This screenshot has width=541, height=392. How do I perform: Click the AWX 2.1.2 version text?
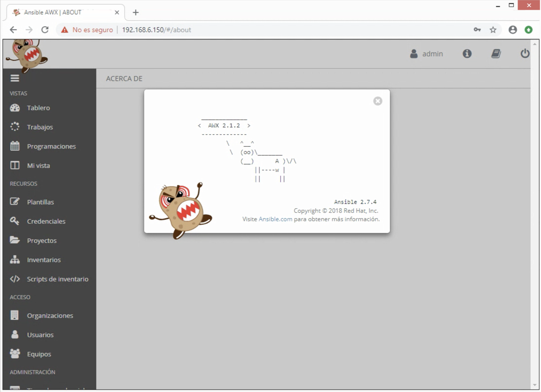(224, 125)
